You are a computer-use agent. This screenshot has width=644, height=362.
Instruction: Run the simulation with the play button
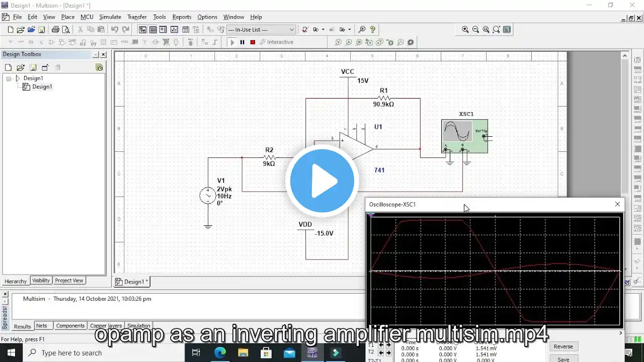[x=232, y=42]
